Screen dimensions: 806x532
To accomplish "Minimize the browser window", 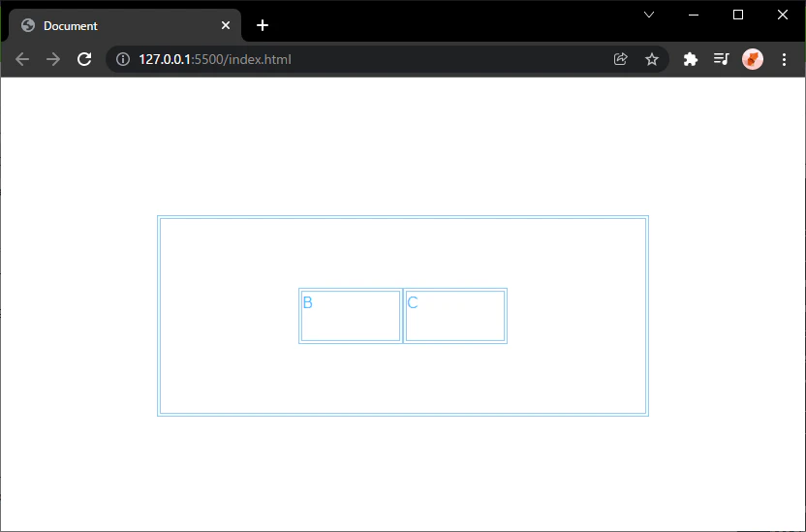I will 694,15.
